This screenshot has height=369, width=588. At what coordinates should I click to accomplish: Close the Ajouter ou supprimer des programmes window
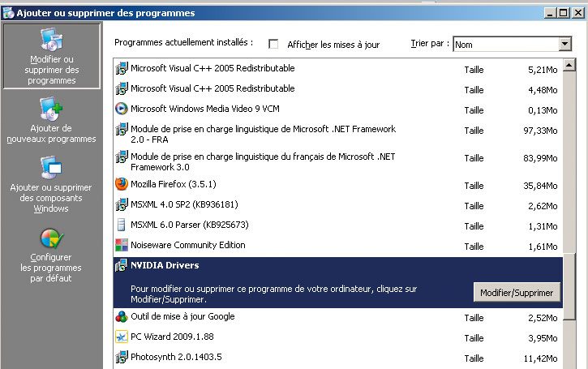coord(578,13)
